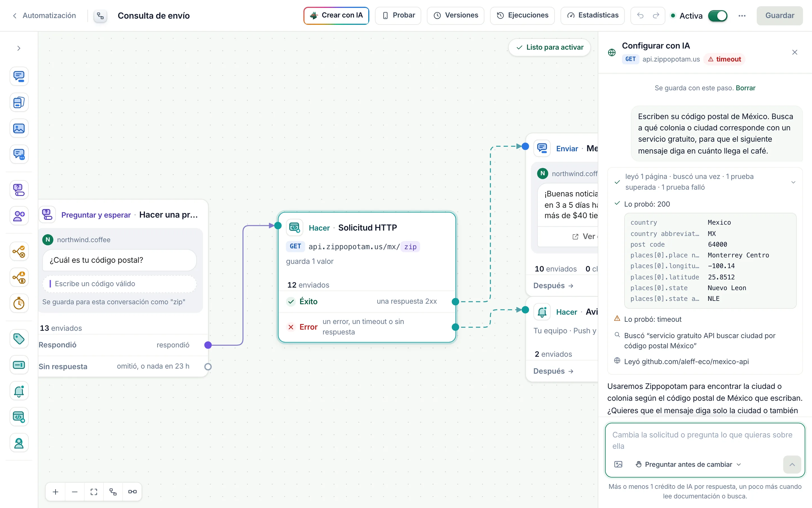
Task: Open the three-dots more options menu
Action: click(742, 16)
